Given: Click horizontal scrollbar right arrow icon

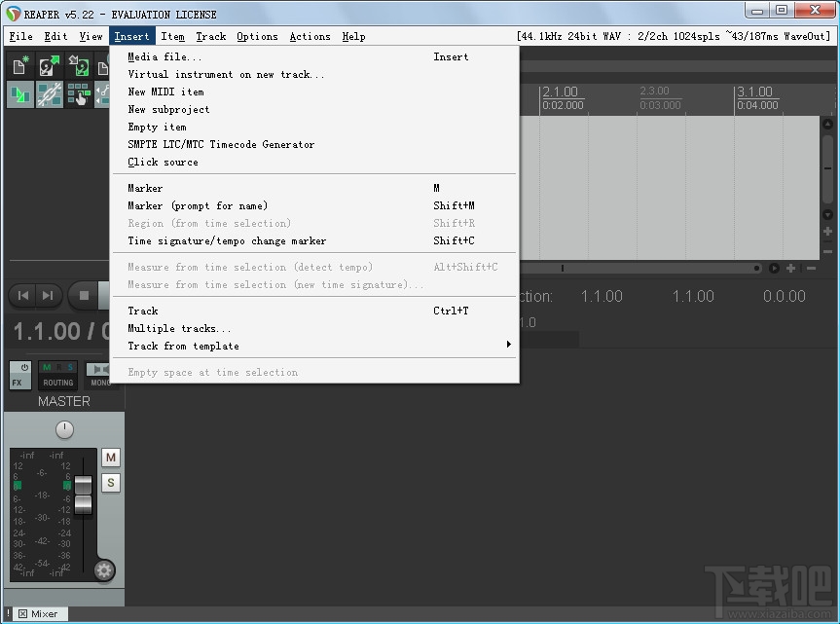Looking at the screenshot, I should click(x=774, y=269).
